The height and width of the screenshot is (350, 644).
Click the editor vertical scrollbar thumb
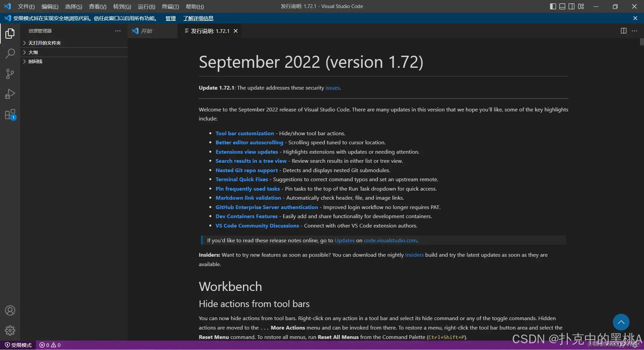[642, 42]
